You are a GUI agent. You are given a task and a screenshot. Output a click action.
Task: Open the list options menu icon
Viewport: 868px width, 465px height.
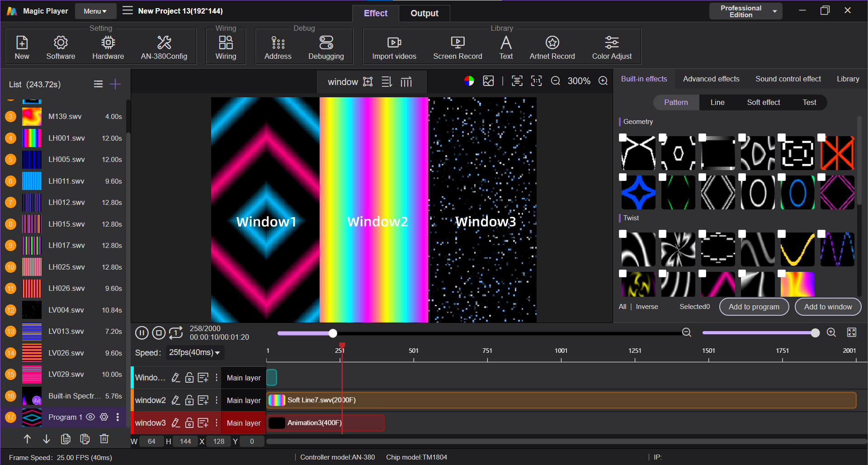(x=98, y=84)
